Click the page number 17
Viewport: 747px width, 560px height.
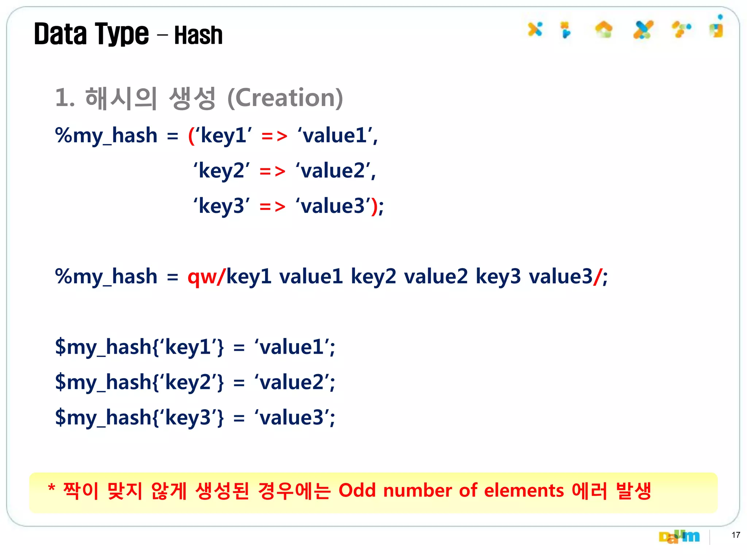point(736,535)
